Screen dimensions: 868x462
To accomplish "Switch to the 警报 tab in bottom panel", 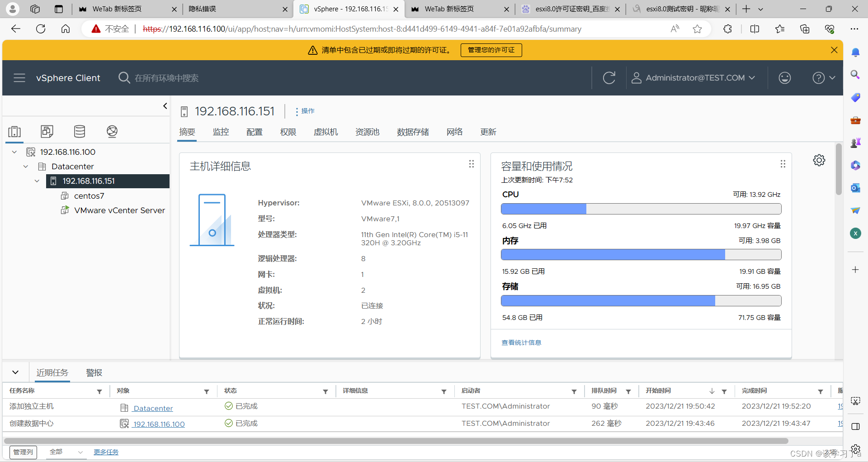I will [94, 372].
